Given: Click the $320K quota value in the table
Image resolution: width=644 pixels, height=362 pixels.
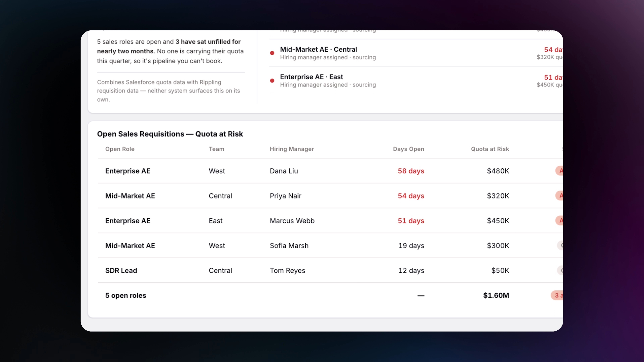Looking at the screenshot, I should point(498,196).
